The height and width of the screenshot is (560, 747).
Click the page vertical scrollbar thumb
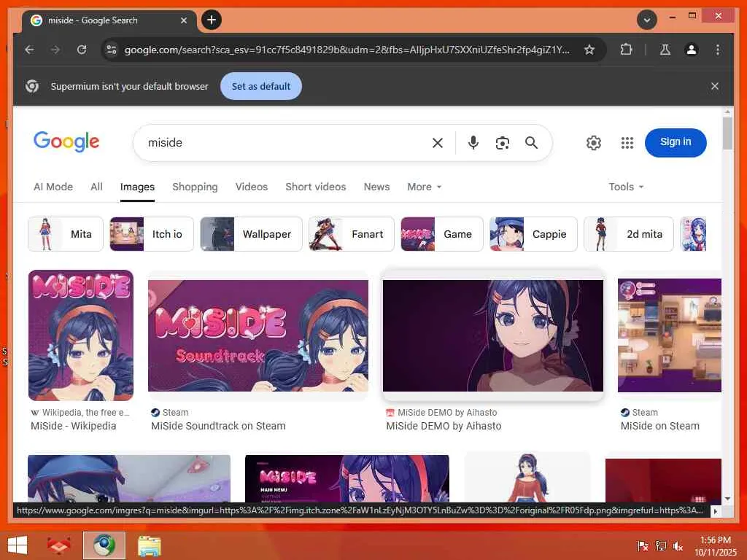coord(727,133)
